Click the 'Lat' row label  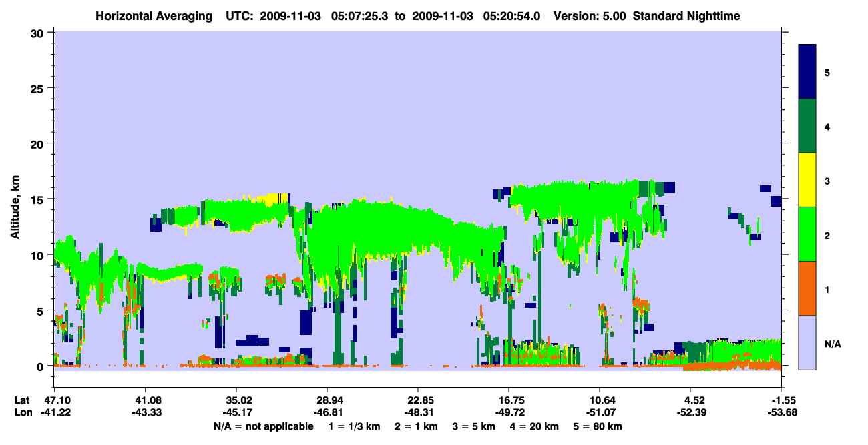point(21,400)
